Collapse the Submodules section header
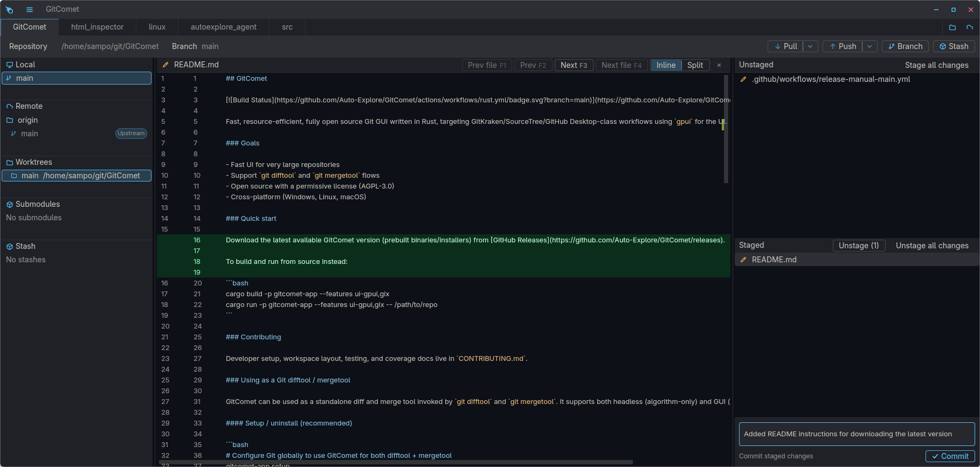 (x=77, y=204)
